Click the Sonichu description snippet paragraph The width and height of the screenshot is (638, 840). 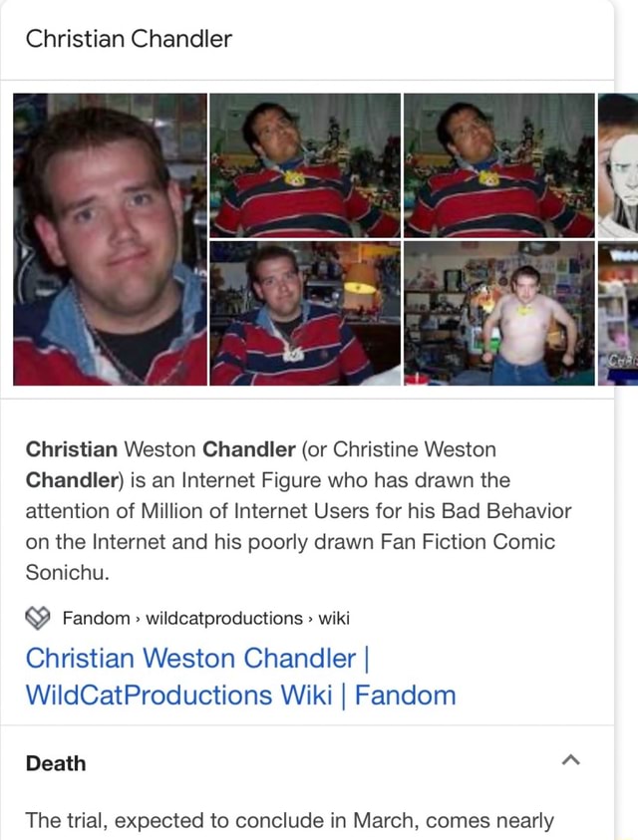pos(298,510)
